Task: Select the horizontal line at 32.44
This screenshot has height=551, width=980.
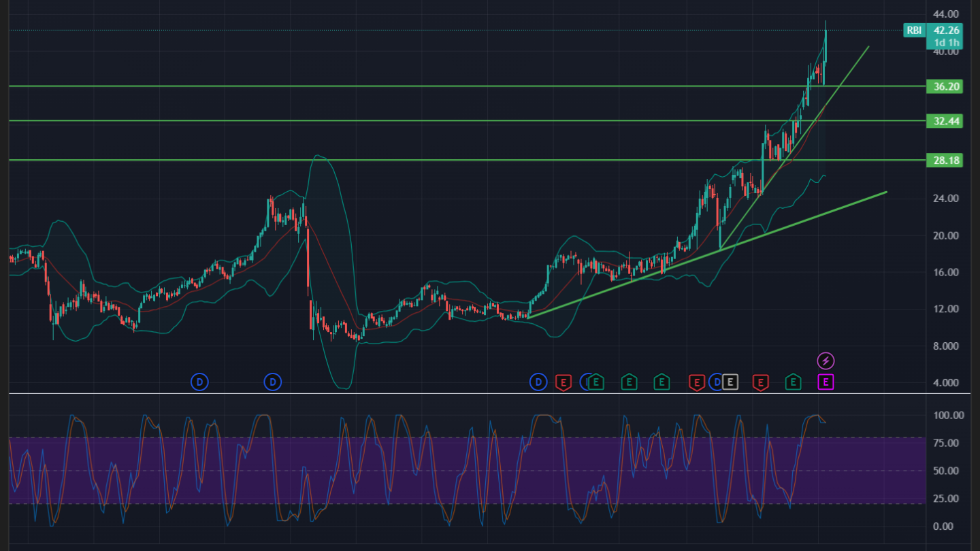Action: (408, 120)
